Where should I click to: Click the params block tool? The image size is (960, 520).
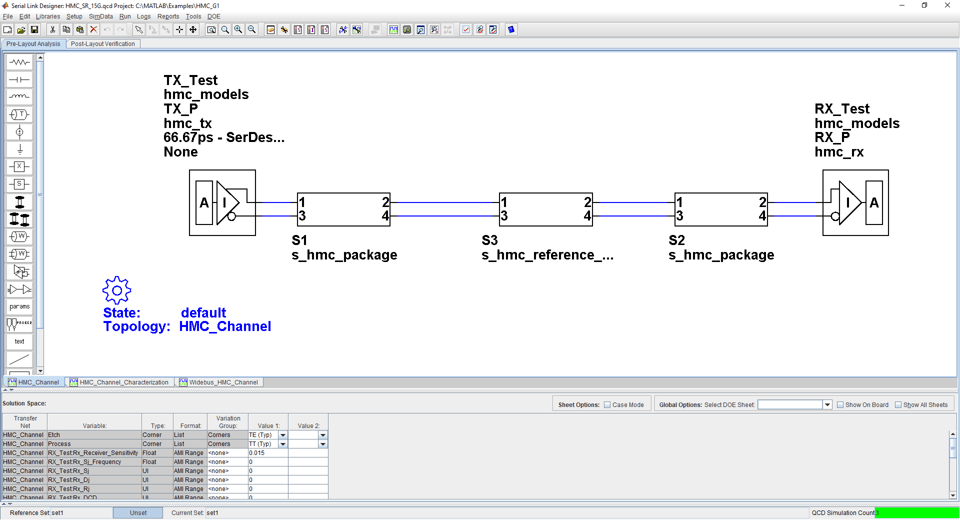point(19,306)
